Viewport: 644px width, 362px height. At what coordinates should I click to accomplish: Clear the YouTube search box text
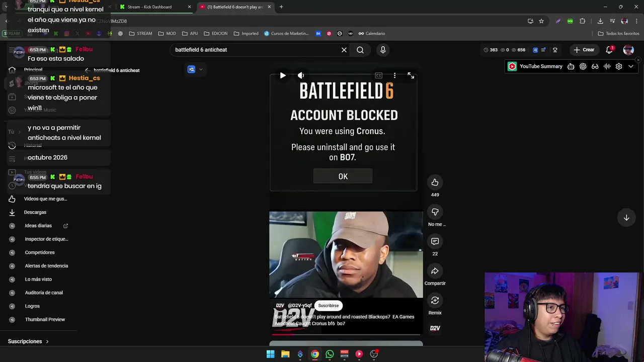[x=344, y=50]
